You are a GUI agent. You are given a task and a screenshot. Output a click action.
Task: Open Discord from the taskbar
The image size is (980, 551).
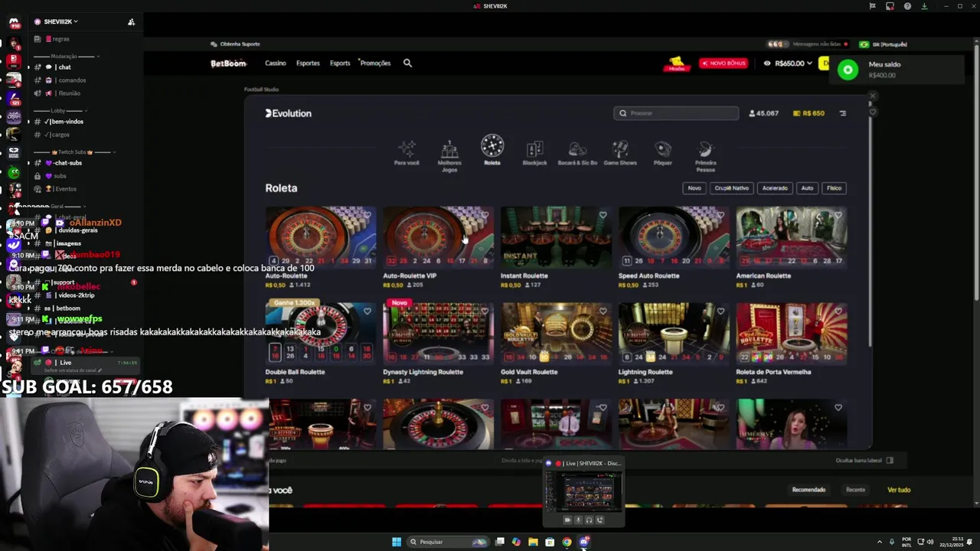[583, 542]
